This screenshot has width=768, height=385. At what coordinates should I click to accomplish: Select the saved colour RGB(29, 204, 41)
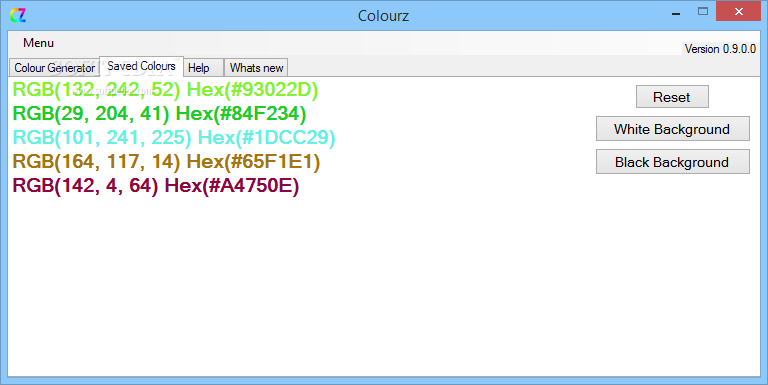pyautogui.click(x=159, y=114)
